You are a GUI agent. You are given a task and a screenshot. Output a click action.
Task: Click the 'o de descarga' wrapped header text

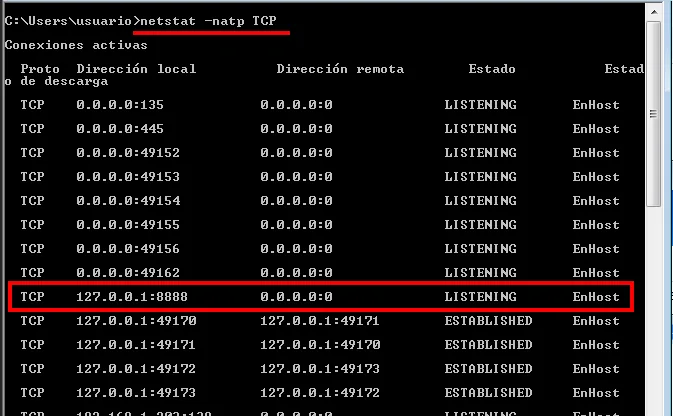[x=56, y=81]
